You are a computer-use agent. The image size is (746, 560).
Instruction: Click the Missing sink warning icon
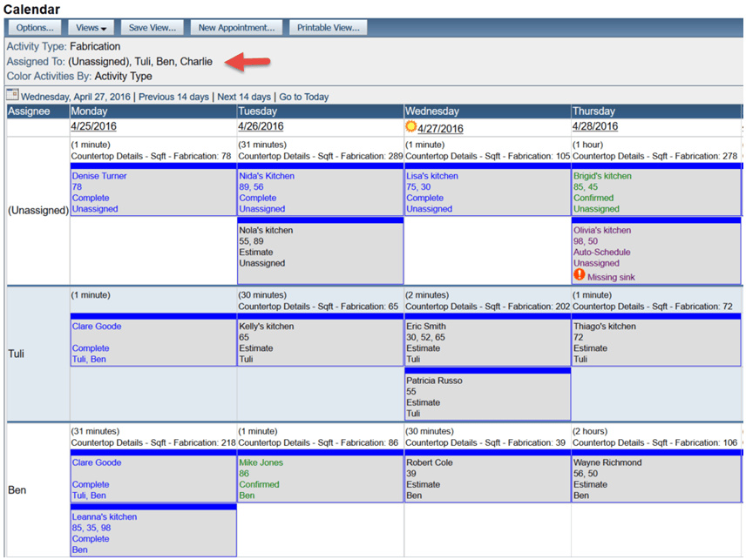[x=579, y=274]
